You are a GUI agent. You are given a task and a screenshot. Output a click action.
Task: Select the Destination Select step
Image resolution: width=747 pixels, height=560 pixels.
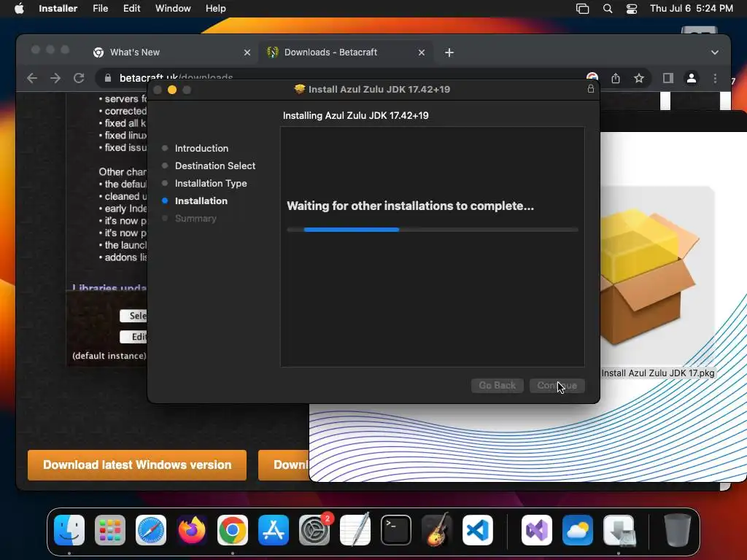click(215, 166)
